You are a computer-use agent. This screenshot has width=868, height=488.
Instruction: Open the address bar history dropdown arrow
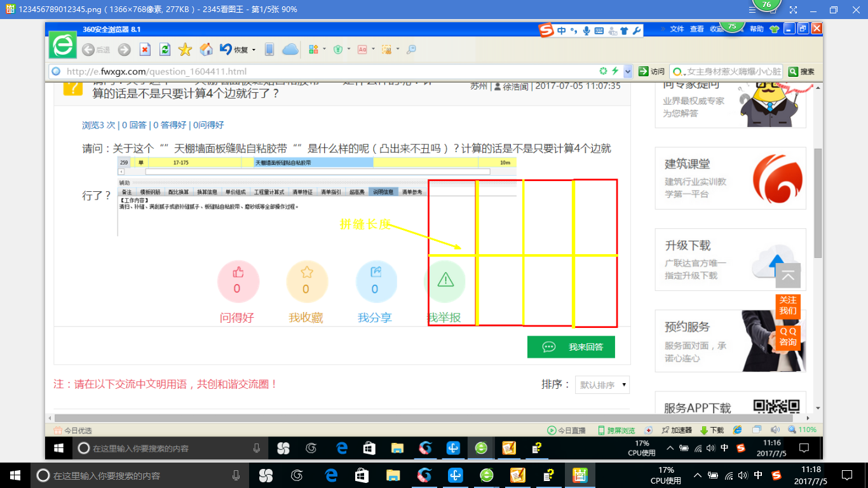tap(628, 71)
